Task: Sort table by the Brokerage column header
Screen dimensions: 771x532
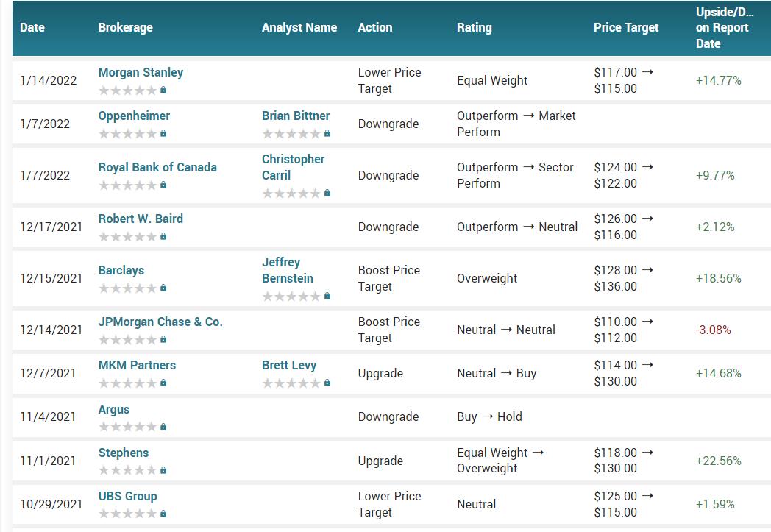Action: [x=125, y=27]
